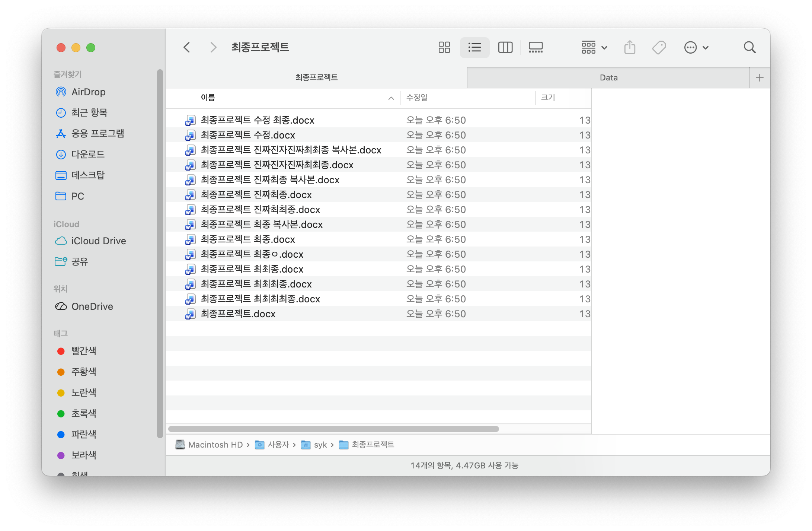Select the 최종프로젝트 tab
812x531 pixels.
pos(316,77)
